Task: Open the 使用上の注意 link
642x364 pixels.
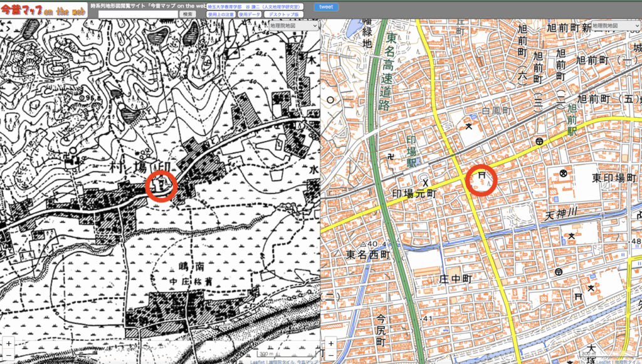Action: pos(221,14)
